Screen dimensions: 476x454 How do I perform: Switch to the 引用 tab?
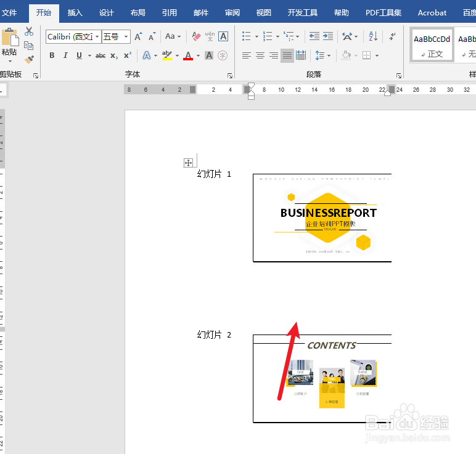[x=170, y=13]
